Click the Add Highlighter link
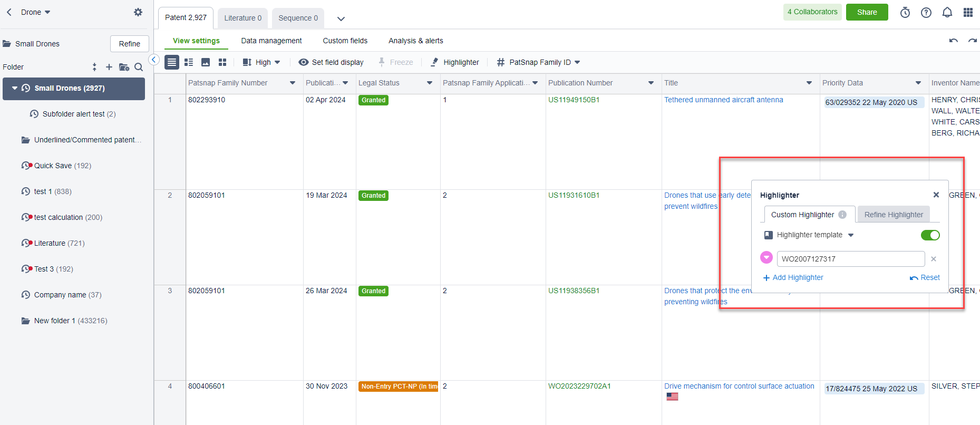The width and height of the screenshot is (980, 425). (x=793, y=277)
